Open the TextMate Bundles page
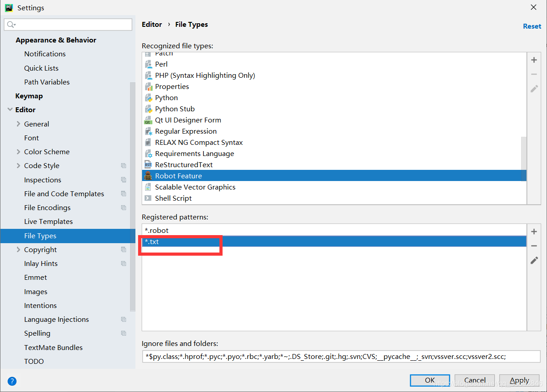The image size is (547, 392). click(x=53, y=348)
